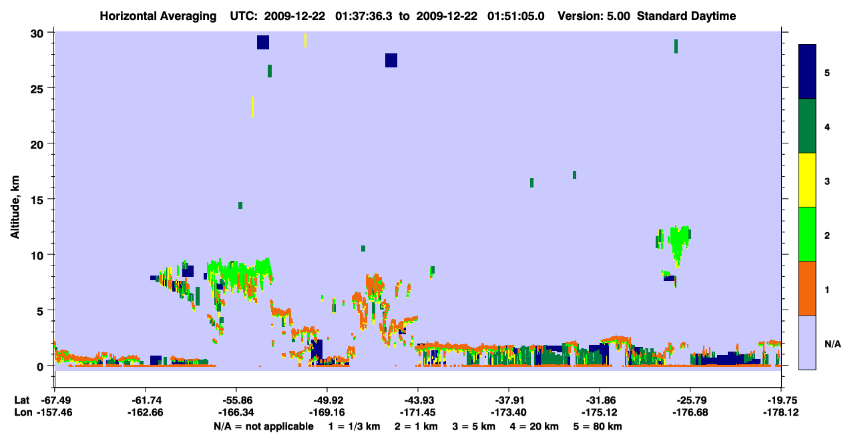Click the longitude value -171.45
The image size is (868, 445).
[418, 412]
